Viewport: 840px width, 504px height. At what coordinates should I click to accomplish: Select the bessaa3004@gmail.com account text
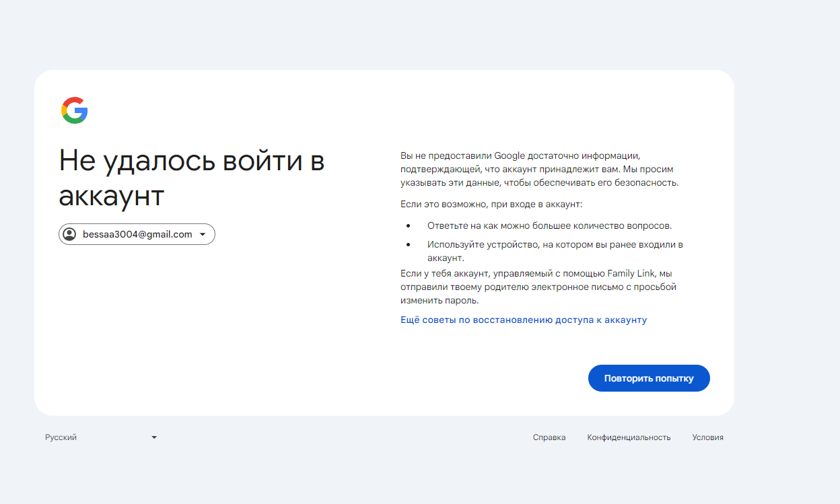tap(137, 234)
